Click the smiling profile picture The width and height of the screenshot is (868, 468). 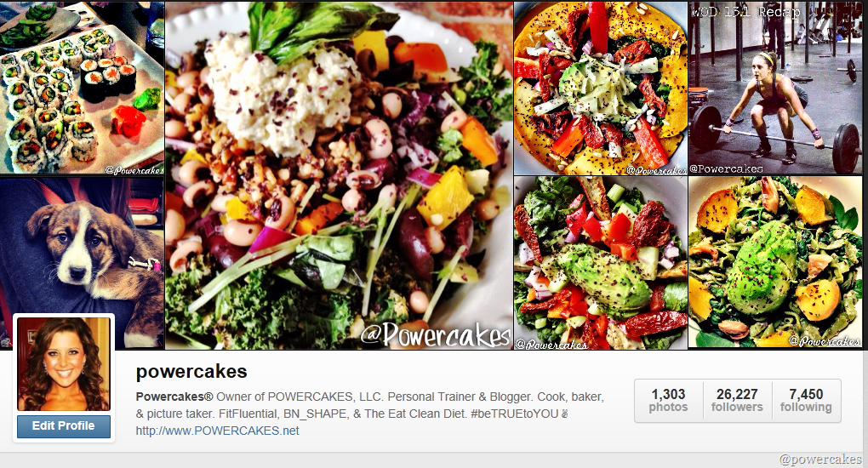(x=64, y=364)
